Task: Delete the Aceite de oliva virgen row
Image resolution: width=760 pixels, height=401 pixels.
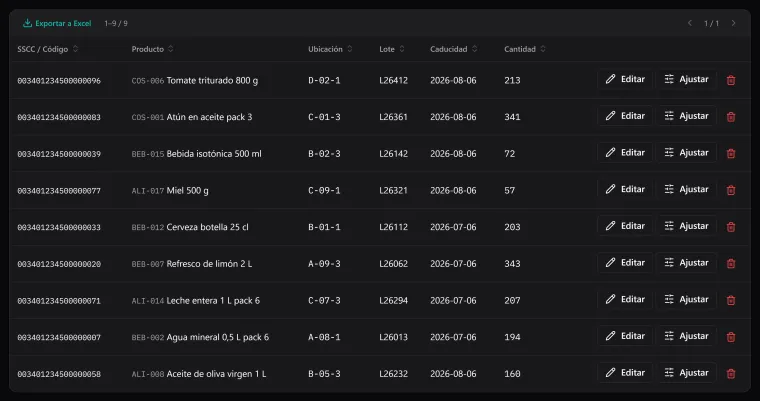Action: [x=731, y=374]
